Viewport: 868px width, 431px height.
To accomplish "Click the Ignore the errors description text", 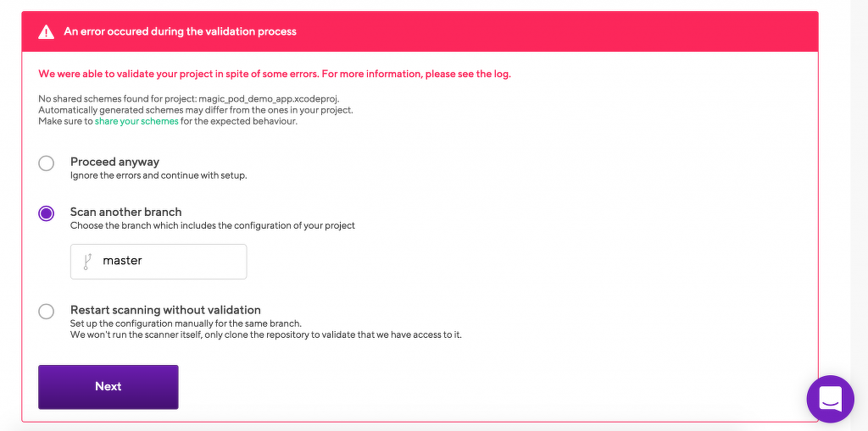I will (158, 175).
